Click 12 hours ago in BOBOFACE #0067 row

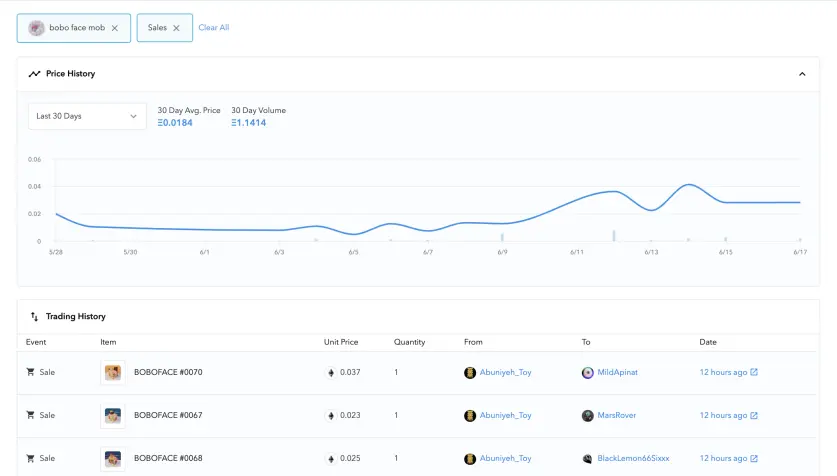723,415
